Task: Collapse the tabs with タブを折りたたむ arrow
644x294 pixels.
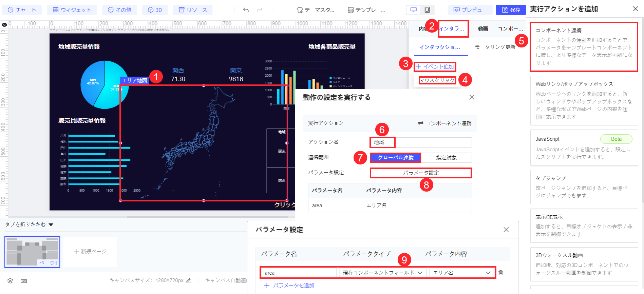Action: point(51,224)
